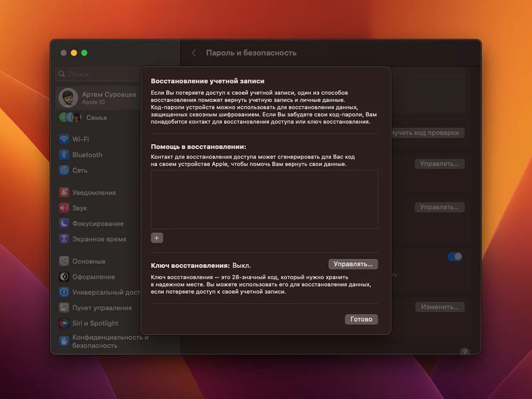This screenshot has width=532, height=399.
Task: Click the help question mark icon
Action: pyautogui.click(x=465, y=352)
